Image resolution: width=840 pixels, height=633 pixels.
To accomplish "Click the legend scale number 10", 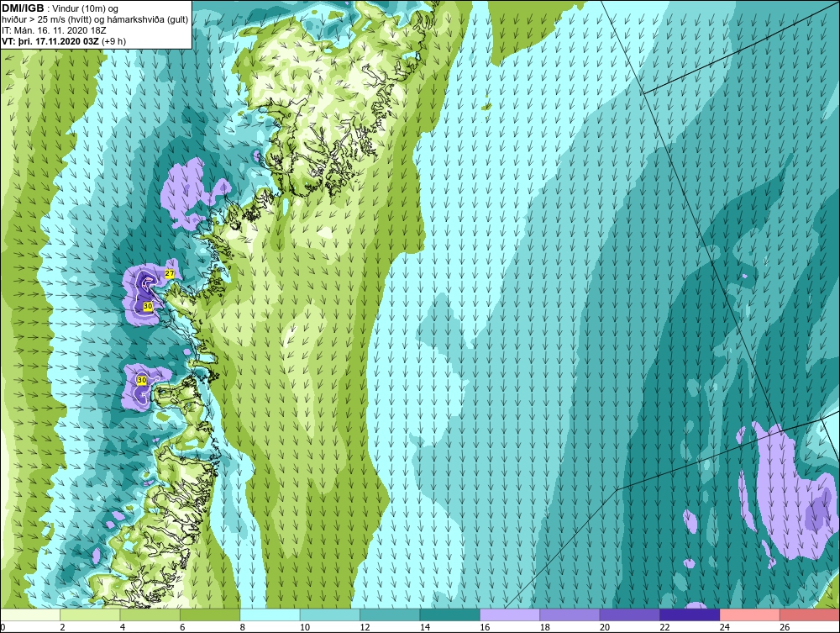I will [305, 627].
